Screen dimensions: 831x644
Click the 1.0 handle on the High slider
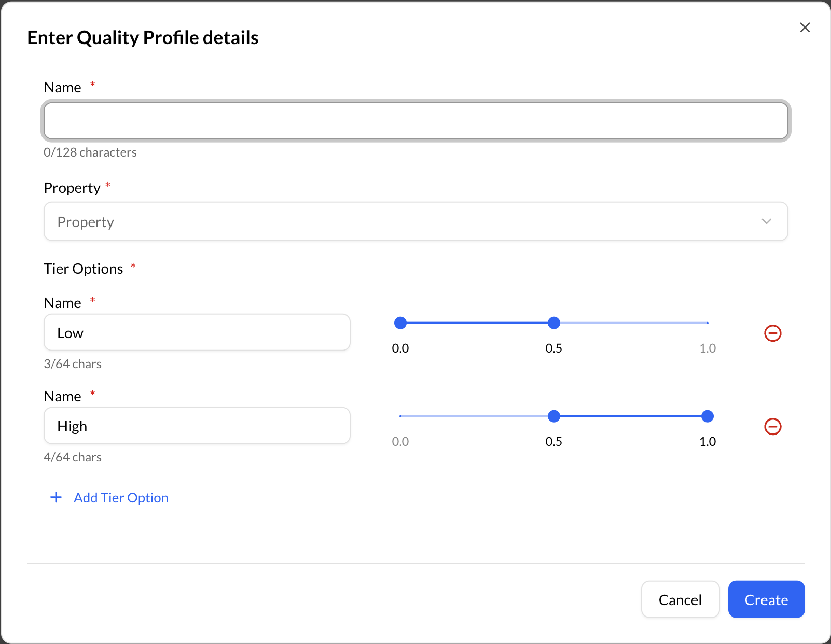point(707,416)
